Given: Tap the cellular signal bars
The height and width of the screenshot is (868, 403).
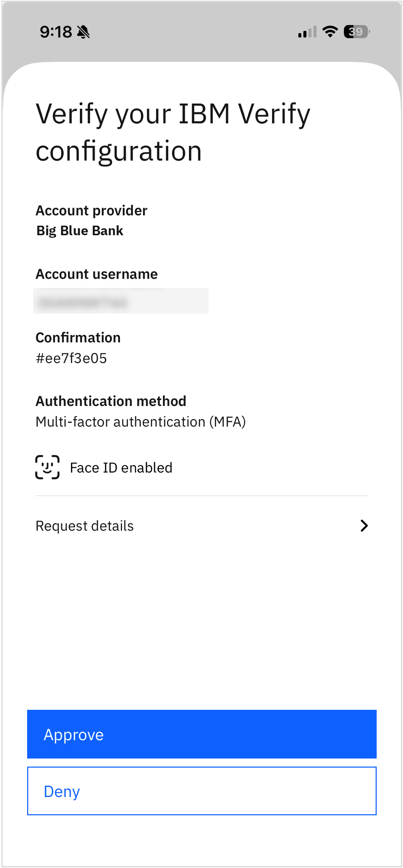Looking at the screenshot, I should pos(307,32).
